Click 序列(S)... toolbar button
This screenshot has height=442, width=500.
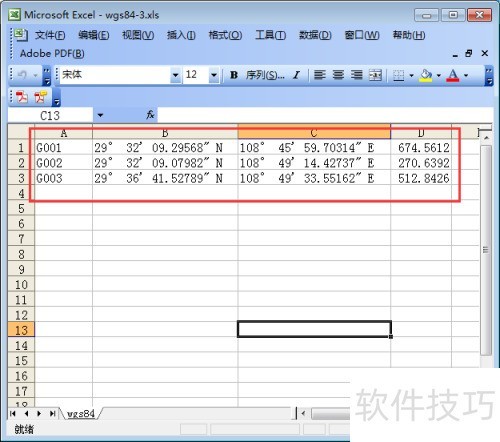click(265, 75)
